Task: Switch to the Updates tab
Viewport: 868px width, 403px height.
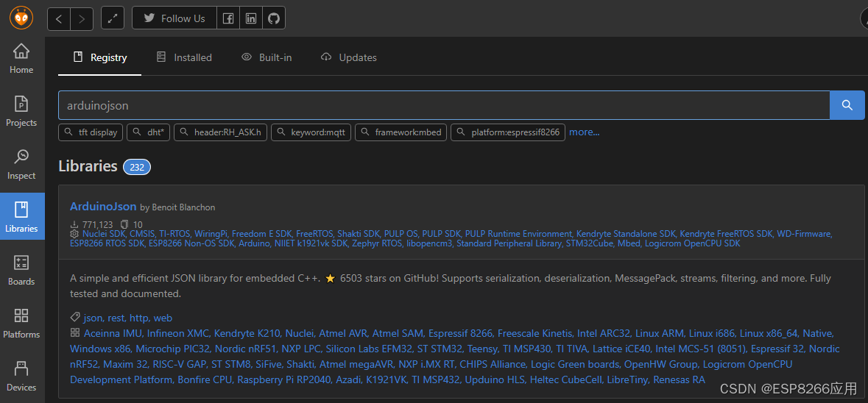Action: (349, 57)
